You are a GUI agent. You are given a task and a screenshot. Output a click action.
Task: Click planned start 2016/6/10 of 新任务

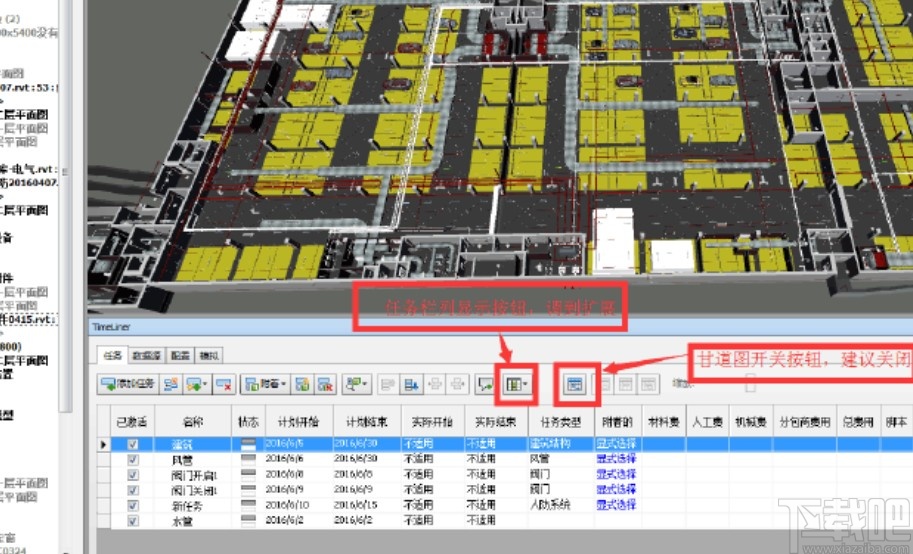(288, 504)
